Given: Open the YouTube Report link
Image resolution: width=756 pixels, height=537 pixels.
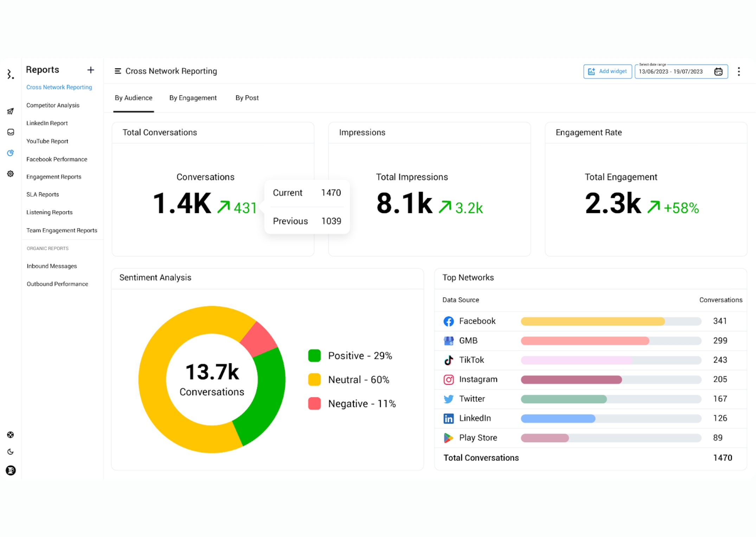Looking at the screenshot, I should pos(47,141).
